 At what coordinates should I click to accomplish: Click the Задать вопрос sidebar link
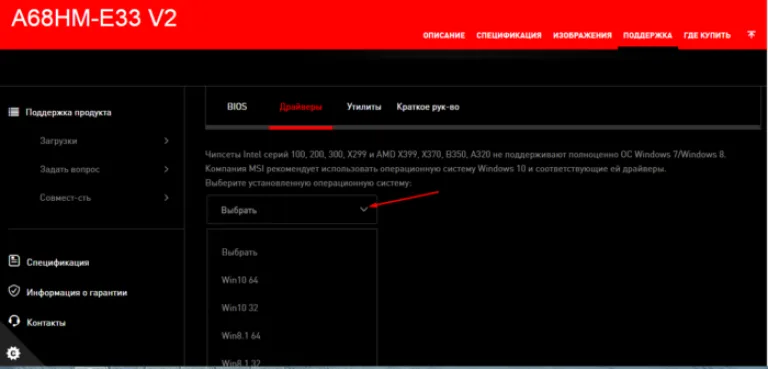pos(70,169)
